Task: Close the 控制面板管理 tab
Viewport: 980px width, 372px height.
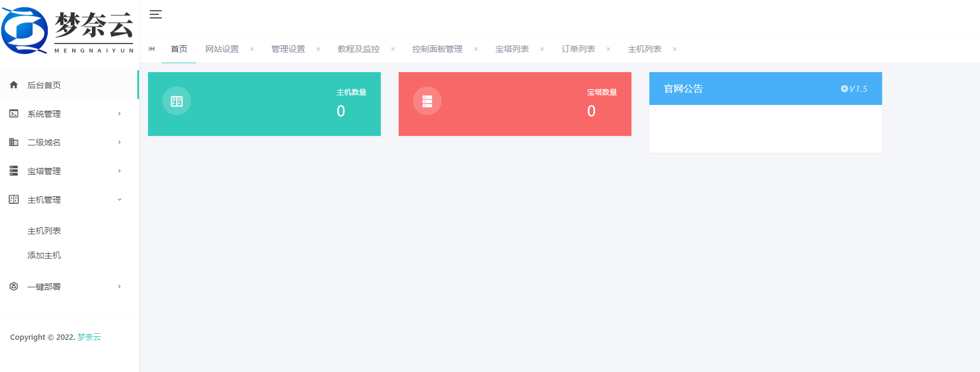Action: (x=476, y=49)
